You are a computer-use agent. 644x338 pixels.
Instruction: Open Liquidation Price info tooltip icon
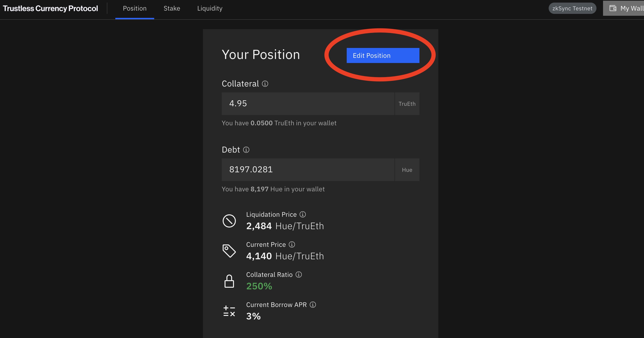pos(302,214)
